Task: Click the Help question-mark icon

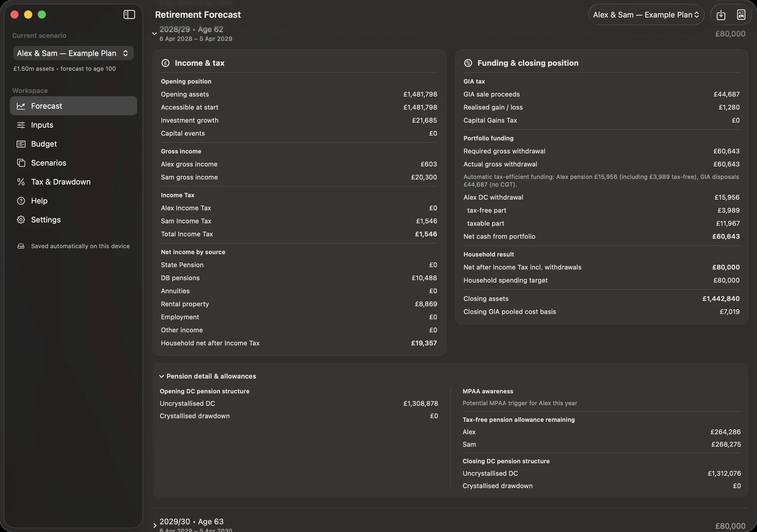Action: click(x=21, y=201)
